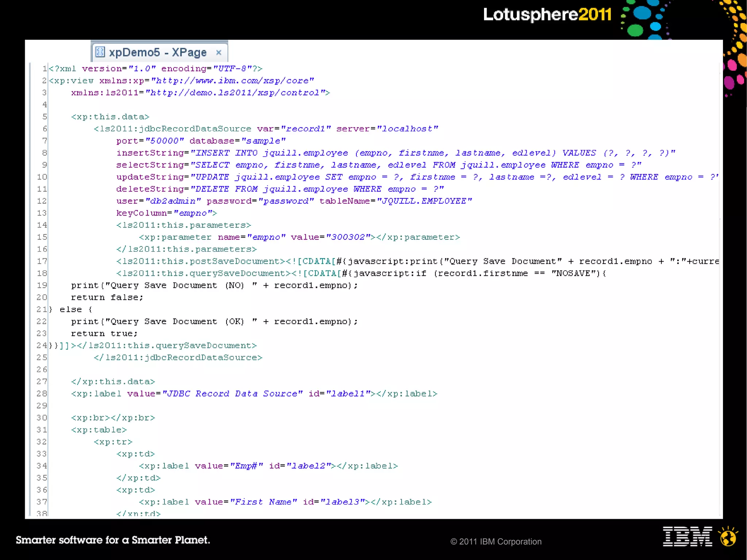The image size is (747, 560).
Task: Click the © 2011 IBM Corporation text
Action: click(496, 542)
